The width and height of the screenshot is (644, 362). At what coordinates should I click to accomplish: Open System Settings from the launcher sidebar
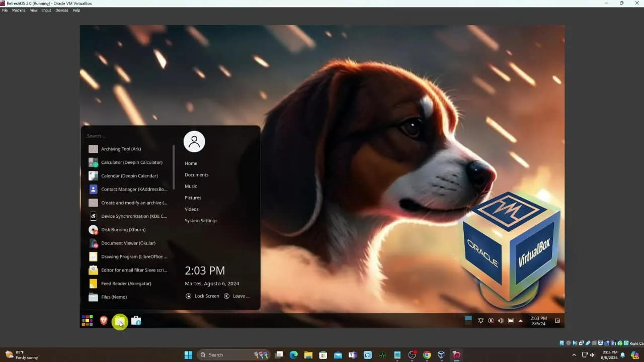click(x=201, y=220)
